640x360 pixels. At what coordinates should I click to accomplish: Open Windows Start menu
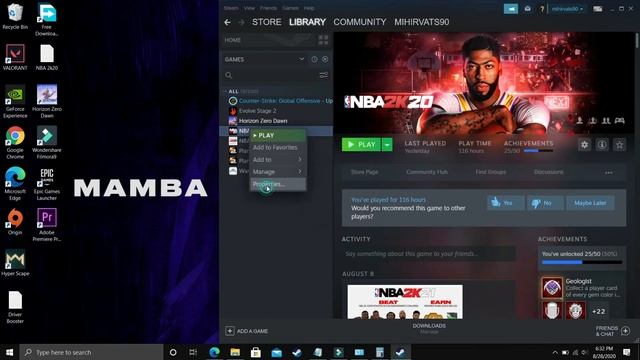(9, 352)
